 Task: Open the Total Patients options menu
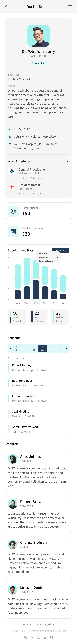66,211
